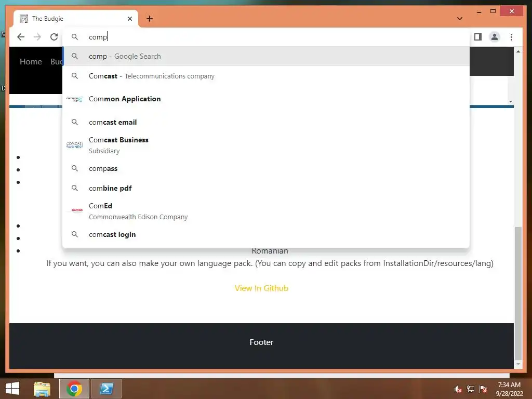Maximize the Chrome window

pyautogui.click(x=493, y=11)
